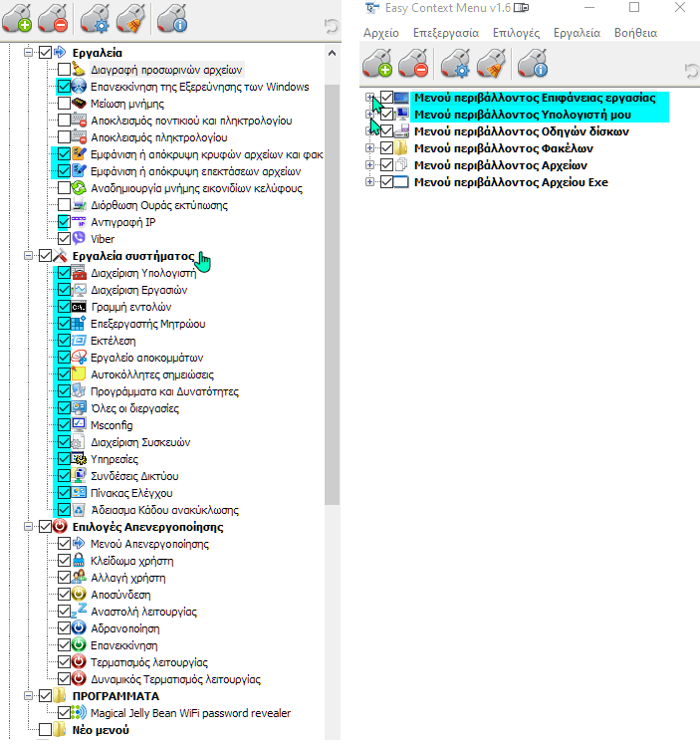Check Αποκλεισμός ποντικιού και πληκτρολογίου box

click(x=64, y=121)
